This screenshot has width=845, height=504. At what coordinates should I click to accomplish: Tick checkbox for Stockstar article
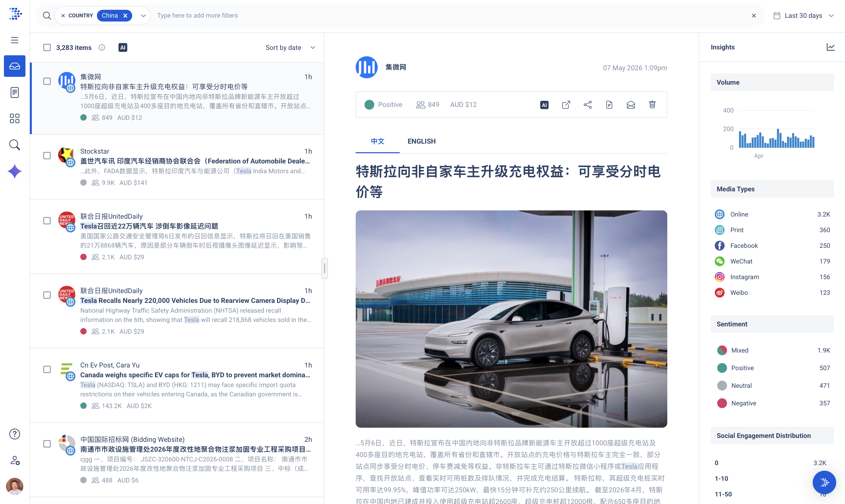[47, 156]
